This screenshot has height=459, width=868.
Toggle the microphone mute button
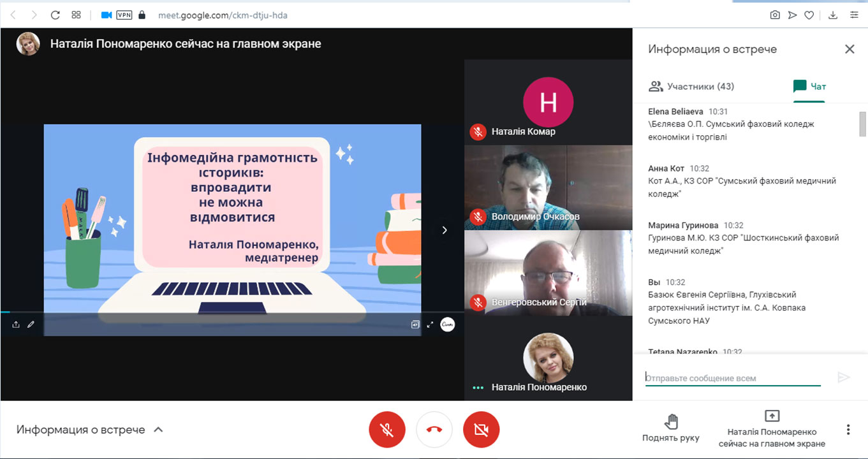(x=387, y=430)
